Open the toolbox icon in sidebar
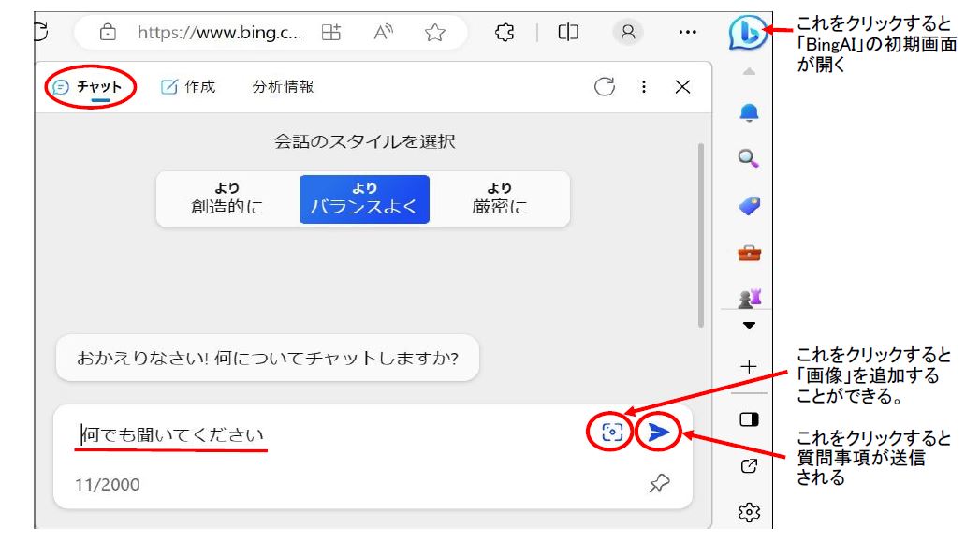 coord(748,252)
